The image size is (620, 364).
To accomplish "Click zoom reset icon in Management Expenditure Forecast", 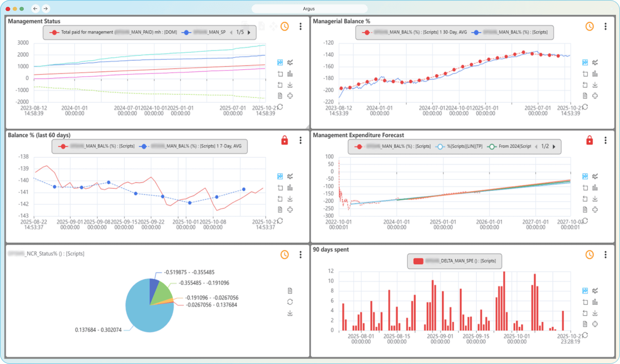I will pyautogui.click(x=585, y=199).
